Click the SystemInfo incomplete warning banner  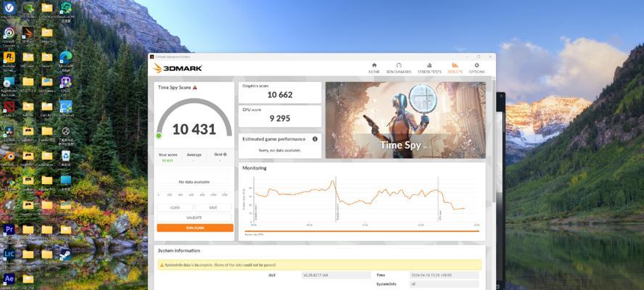319,265
